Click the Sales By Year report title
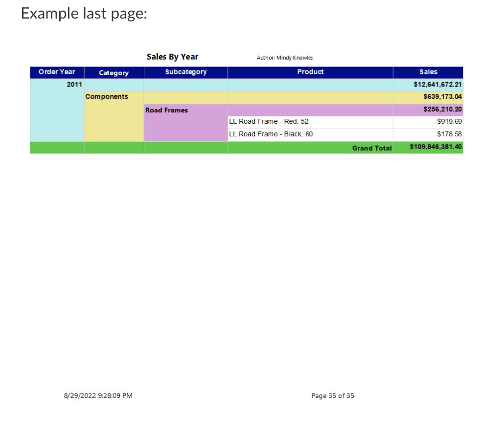The height and width of the screenshot is (437, 504). coord(172,57)
